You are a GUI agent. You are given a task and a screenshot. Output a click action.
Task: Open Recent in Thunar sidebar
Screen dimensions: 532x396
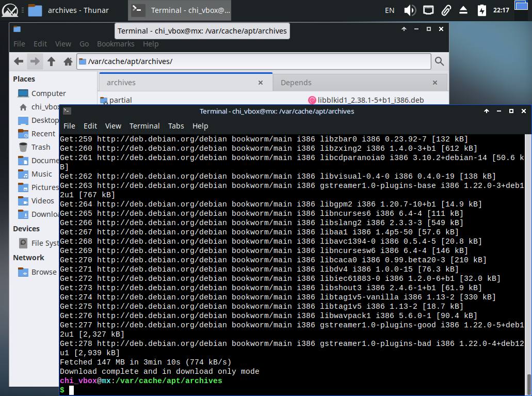click(x=37, y=134)
